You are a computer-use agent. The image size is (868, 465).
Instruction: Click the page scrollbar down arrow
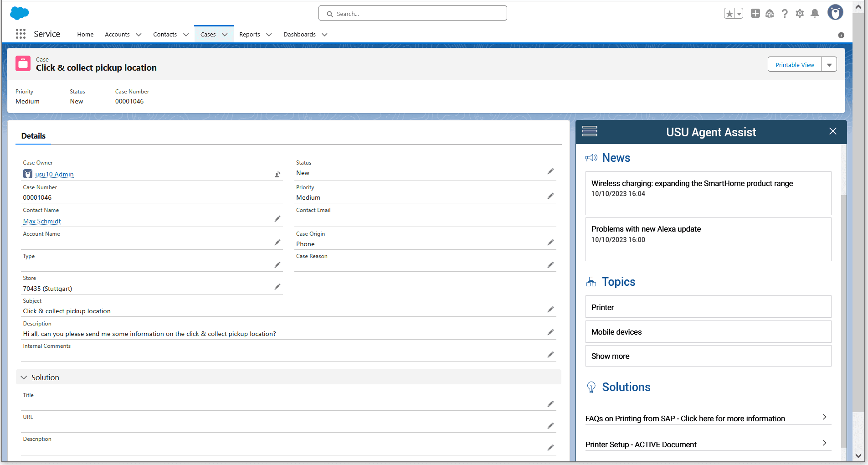click(x=858, y=455)
